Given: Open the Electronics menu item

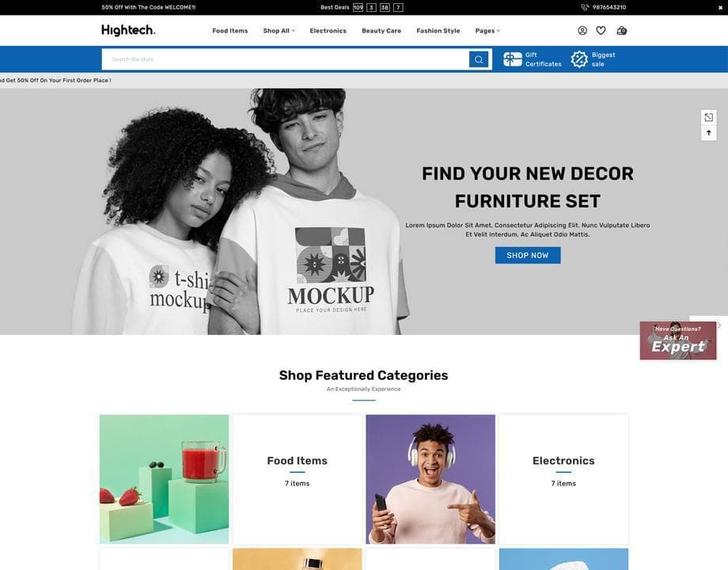Looking at the screenshot, I should [x=328, y=31].
